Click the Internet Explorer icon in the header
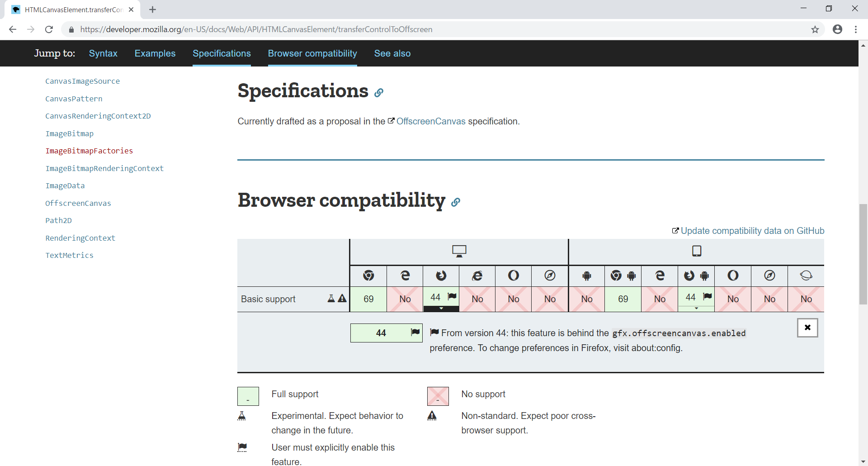This screenshot has height=466, width=868. tap(477, 276)
